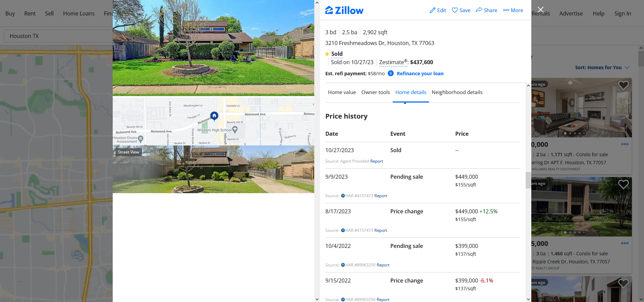This screenshot has width=644, height=302.
Task: Favorite the second condo listing heart
Action: [623, 184]
